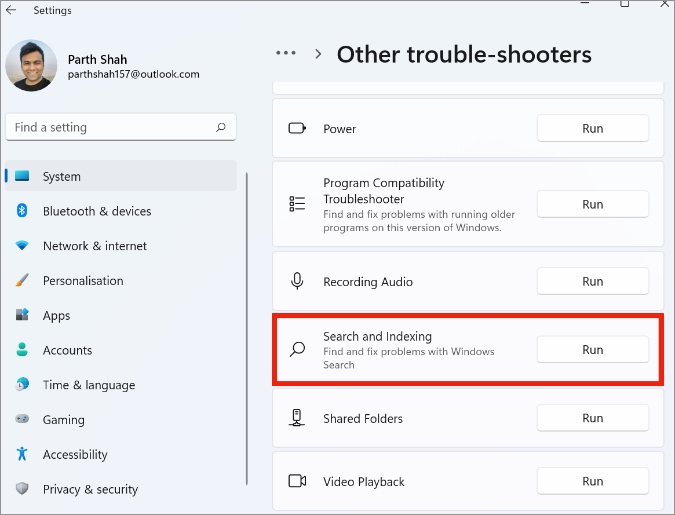Click the Shared Folders label text
Viewport: 675px width, 515px height.
coord(363,419)
